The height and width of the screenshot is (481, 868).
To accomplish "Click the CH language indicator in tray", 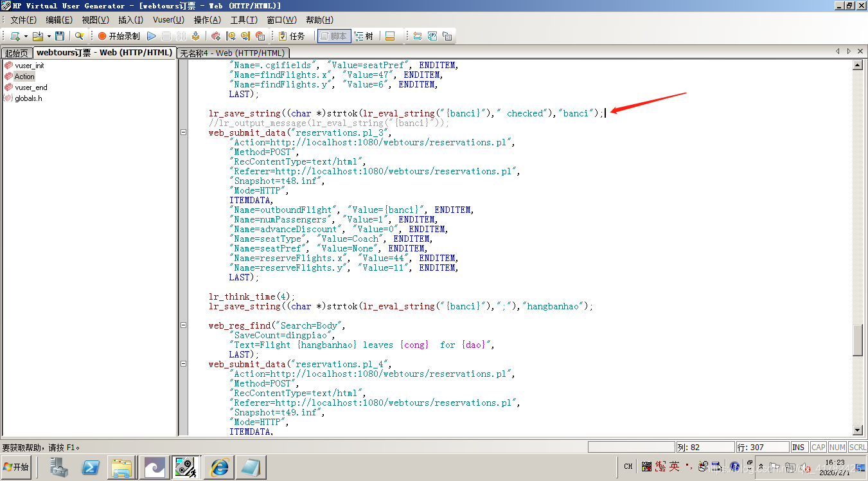I will [628, 467].
